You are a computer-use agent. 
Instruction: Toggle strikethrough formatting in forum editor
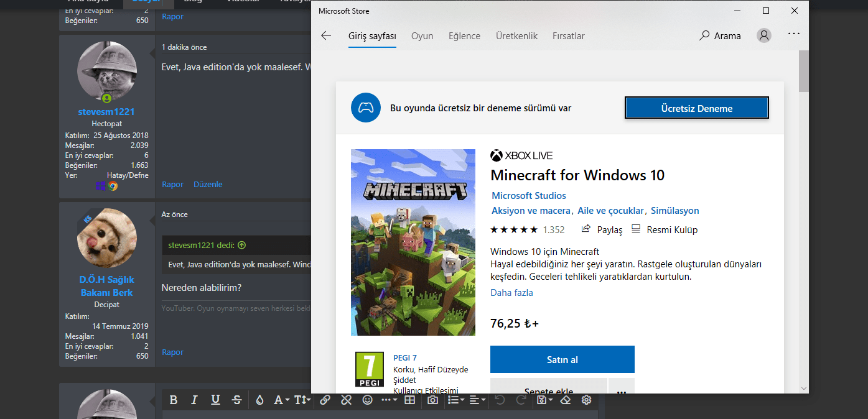coord(236,400)
